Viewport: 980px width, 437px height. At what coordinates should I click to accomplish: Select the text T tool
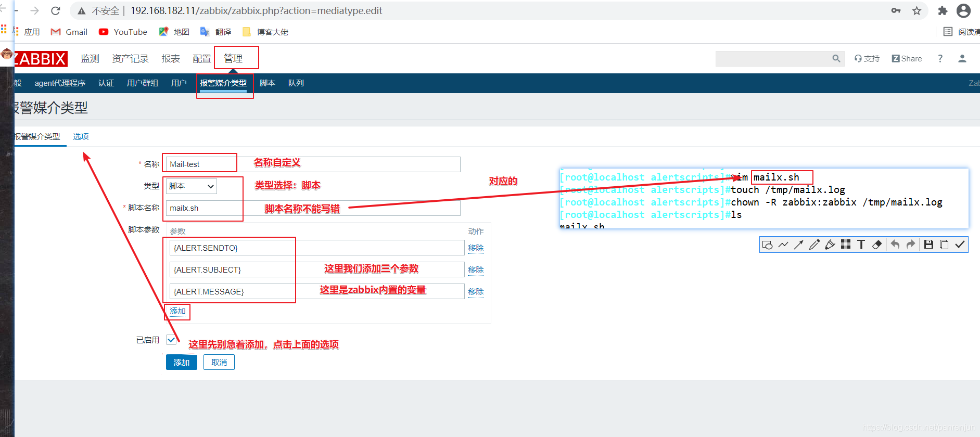click(861, 245)
